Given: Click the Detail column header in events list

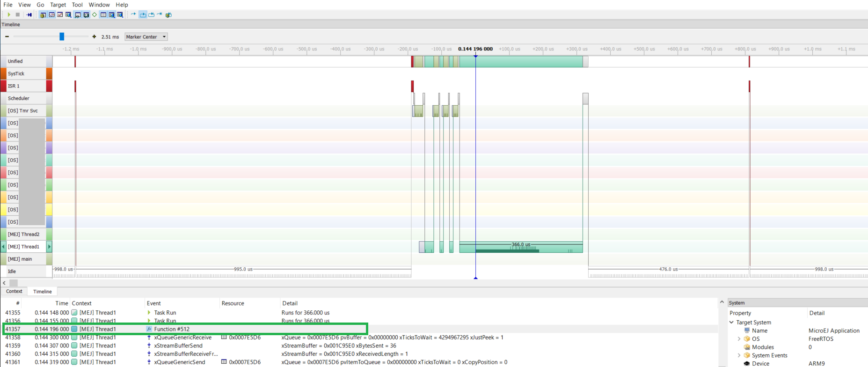Looking at the screenshot, I should (290, 303).
